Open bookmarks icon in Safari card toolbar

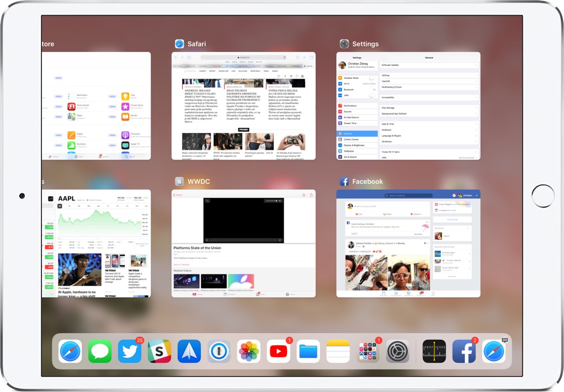point(189,57)
